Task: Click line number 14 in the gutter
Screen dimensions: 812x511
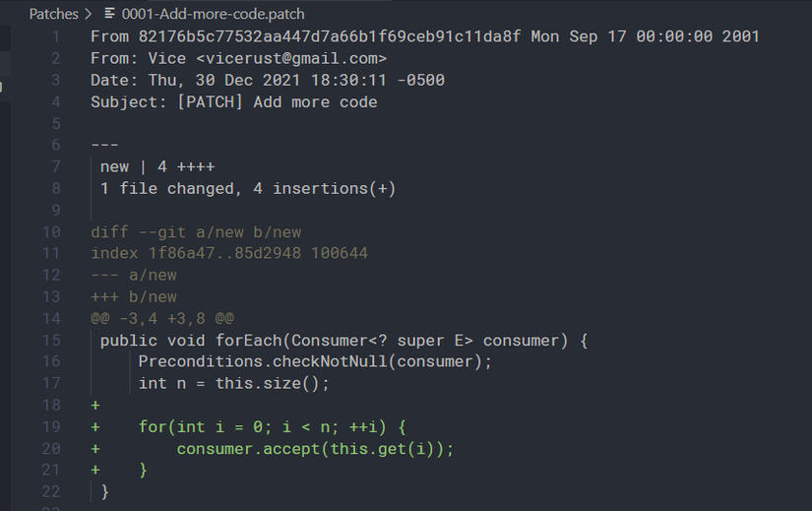Action: pyautogui.click(x=50, y=319)
